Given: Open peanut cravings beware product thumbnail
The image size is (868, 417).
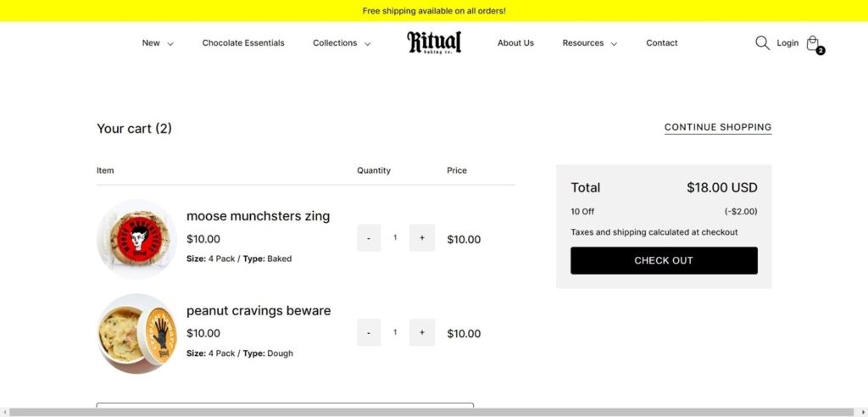Looking at the screenshot, I should tap(136, 333).
